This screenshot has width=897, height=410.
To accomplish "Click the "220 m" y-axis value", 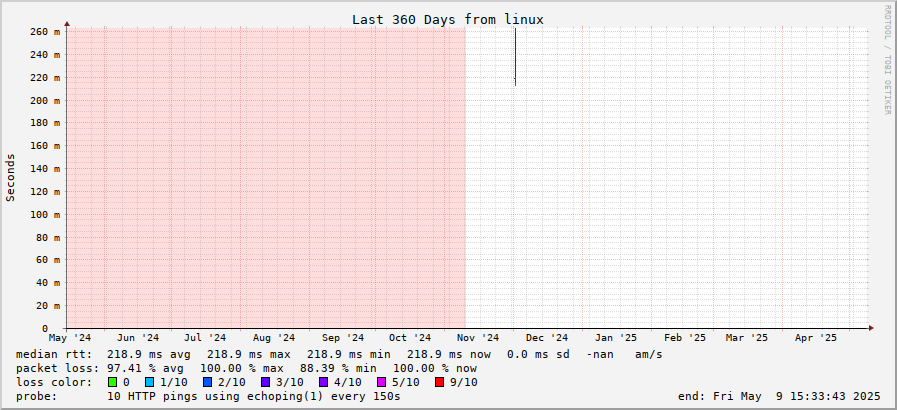I will pos(45,78).
